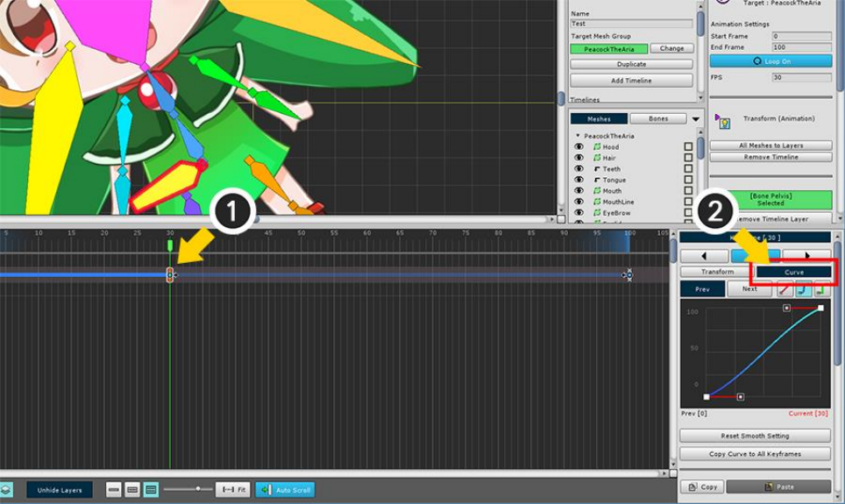Hide the Hair mesh with eye icon

[579, 158]
